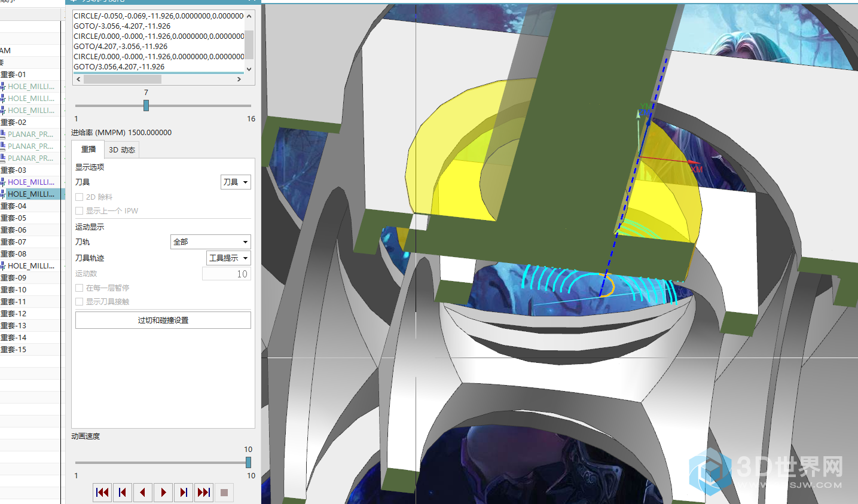Step back to previous operation
This screenshot has height=504, width=858.
(x=123, y=492)
